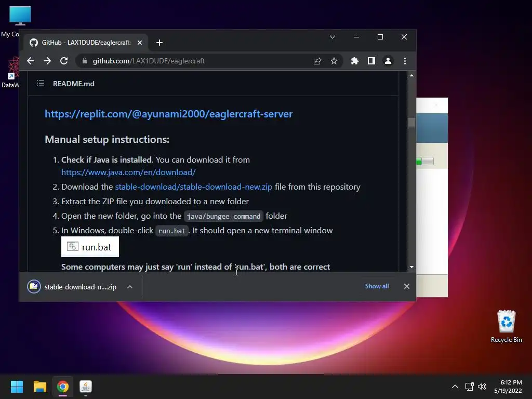Show hidden system tray icons
532x399 pixels.
click(x=455, y=387)
